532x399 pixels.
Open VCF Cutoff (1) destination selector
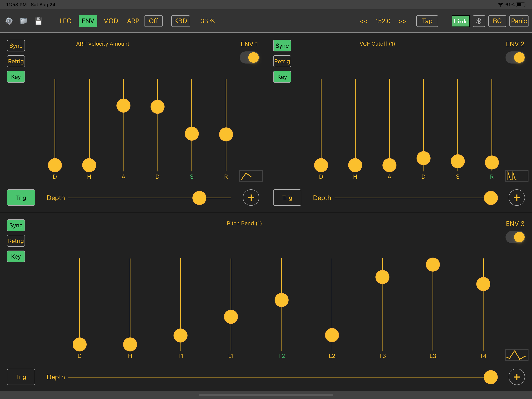pyautogui.click(x=377, y=44)
